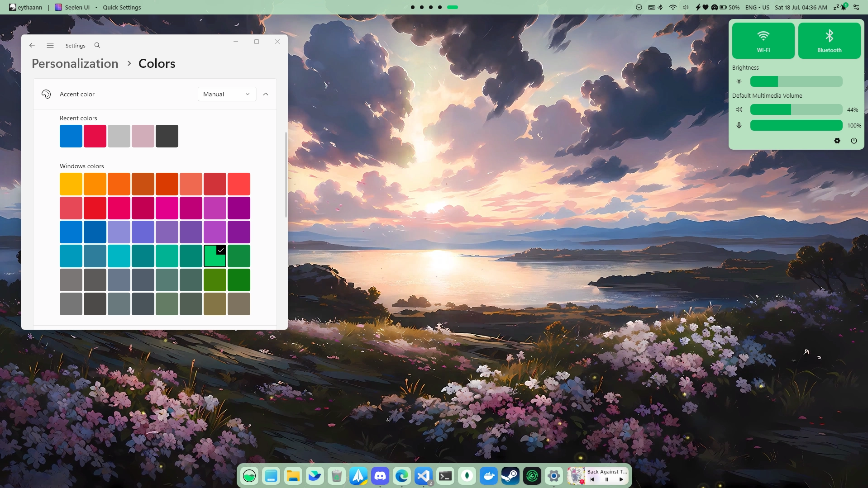
Task: Click the active green workspace indicator
Action: pyautogui.click(x=453, y=7)
